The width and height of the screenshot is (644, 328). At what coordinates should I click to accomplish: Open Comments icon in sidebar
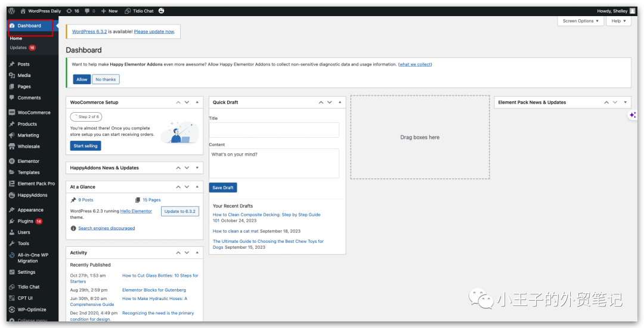pos(12,98)
